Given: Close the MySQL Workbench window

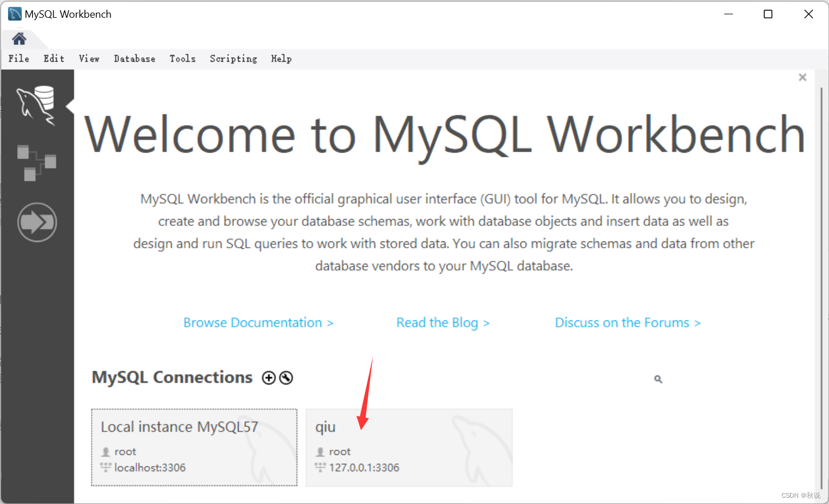Looking at the screenshot, I should pyautogui.click(x=808, y=14).
